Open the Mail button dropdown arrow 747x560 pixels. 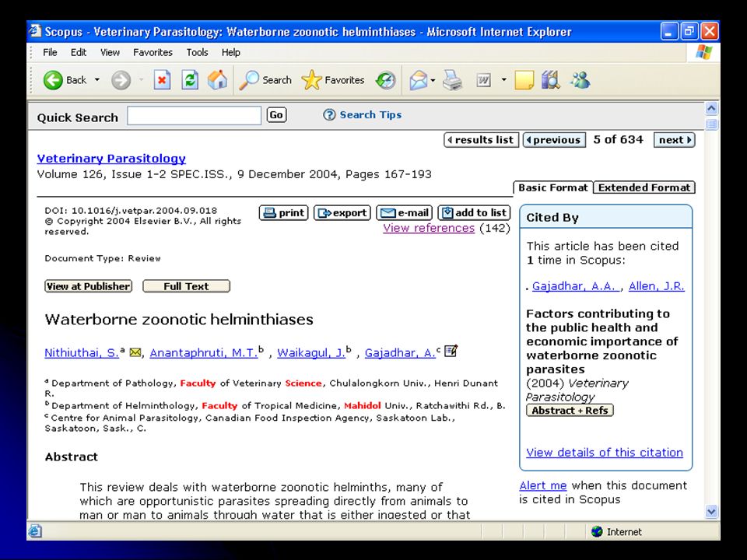point(433,80)
